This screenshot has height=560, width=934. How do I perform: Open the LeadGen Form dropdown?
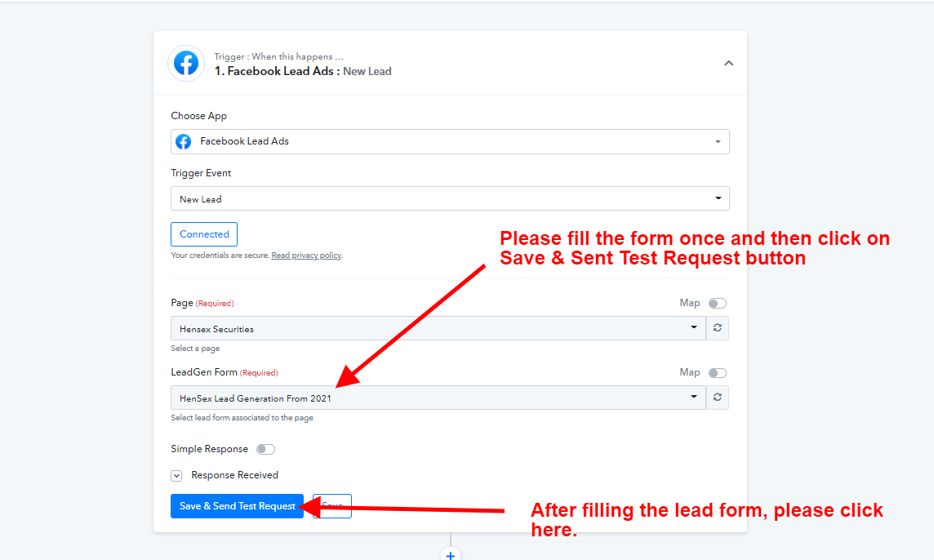(438, 398)
